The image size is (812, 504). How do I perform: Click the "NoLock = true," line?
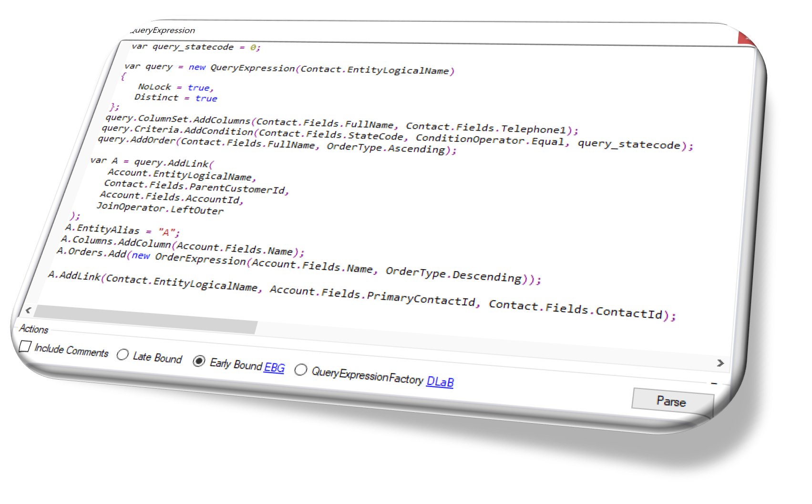[x=176, y=87]
